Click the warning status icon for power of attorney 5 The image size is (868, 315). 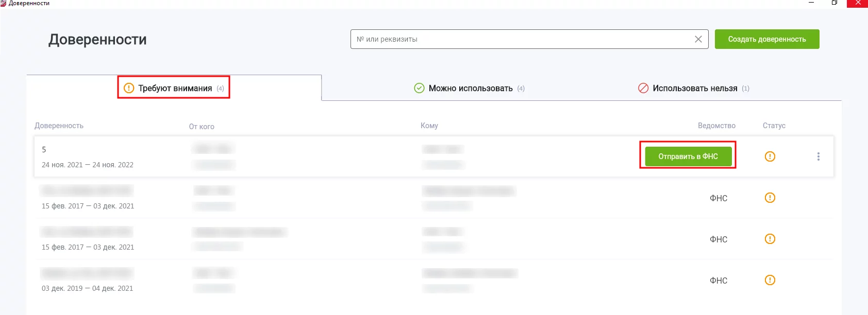(770, 156)
